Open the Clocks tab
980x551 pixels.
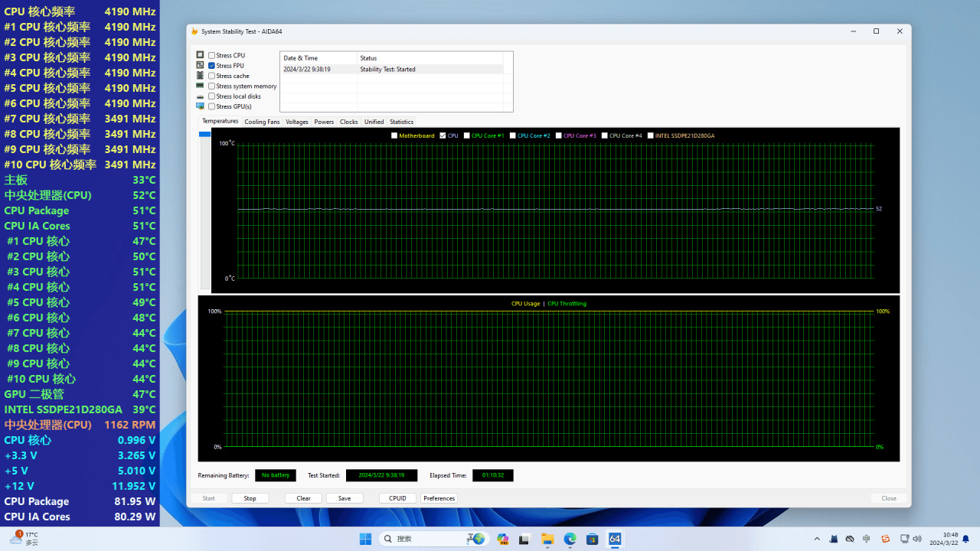pyautogui.click(x=349, y=122)
